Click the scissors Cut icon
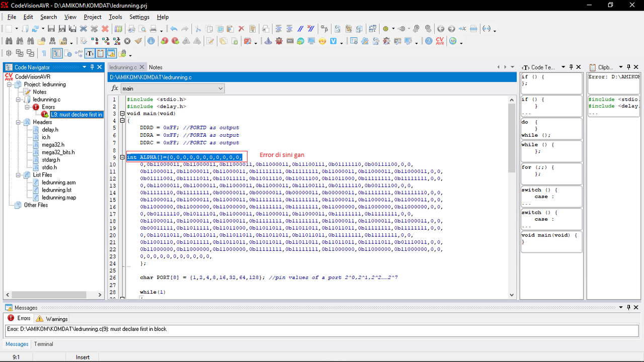 click(198, 29)
